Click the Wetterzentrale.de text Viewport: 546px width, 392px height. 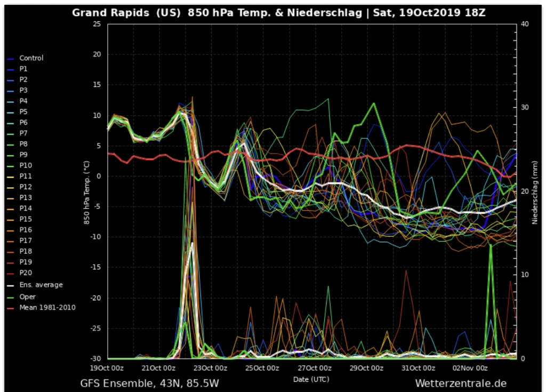pos(460,383)
